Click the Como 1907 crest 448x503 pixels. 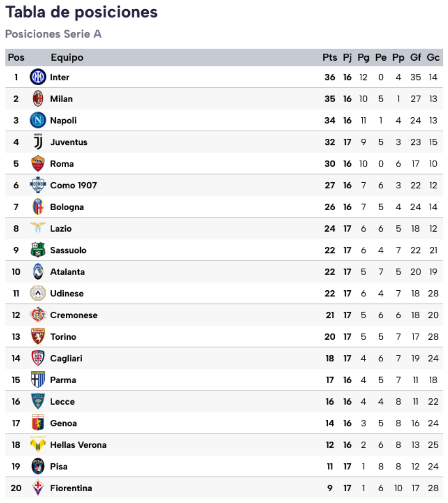pyautogui.click(x=38, y=185)
